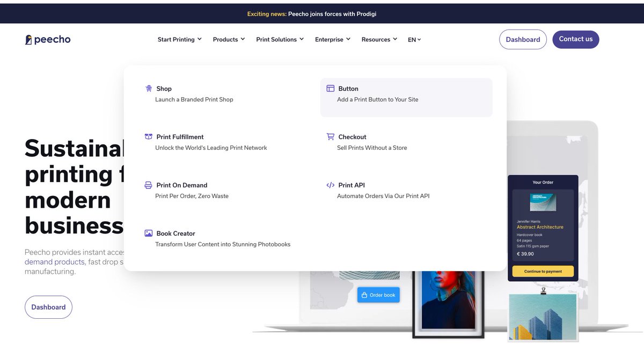The width and height of the screenshot is (644, 351).
Task: Click 'Hardcover book' order detail
Action: pyautogui.click(x=529, y=235)
